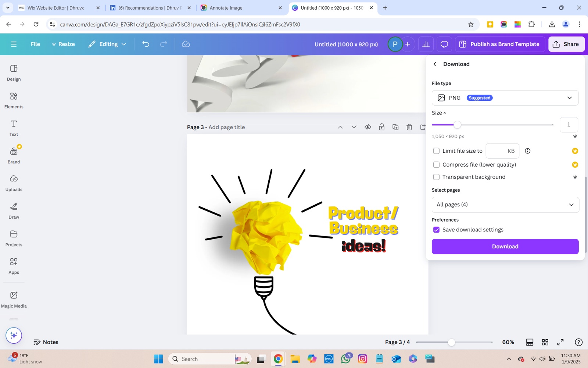This screenshot has height=368, width=588.
Task: Click the Canva Assistant sparkle button
Action: coord(14,335)
